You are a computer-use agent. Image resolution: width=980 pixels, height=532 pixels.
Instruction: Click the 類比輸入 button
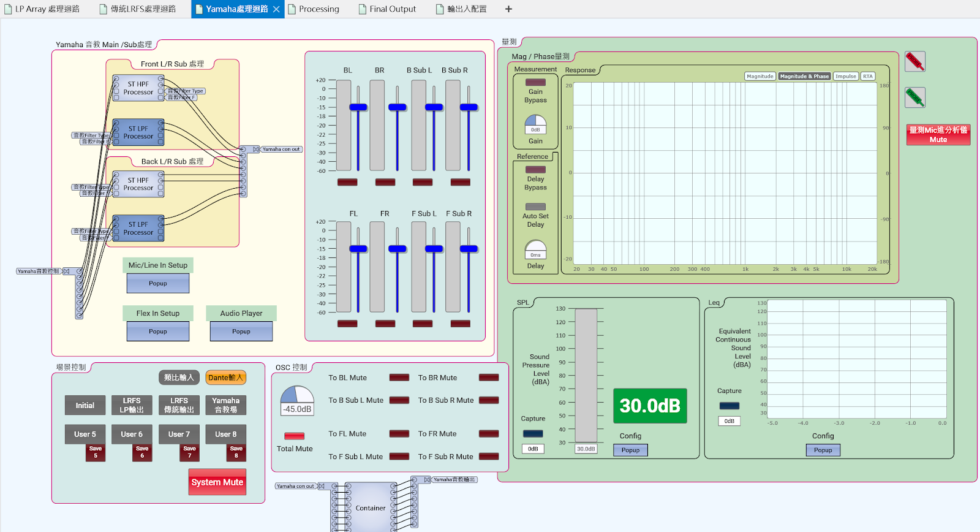(179, 378)
